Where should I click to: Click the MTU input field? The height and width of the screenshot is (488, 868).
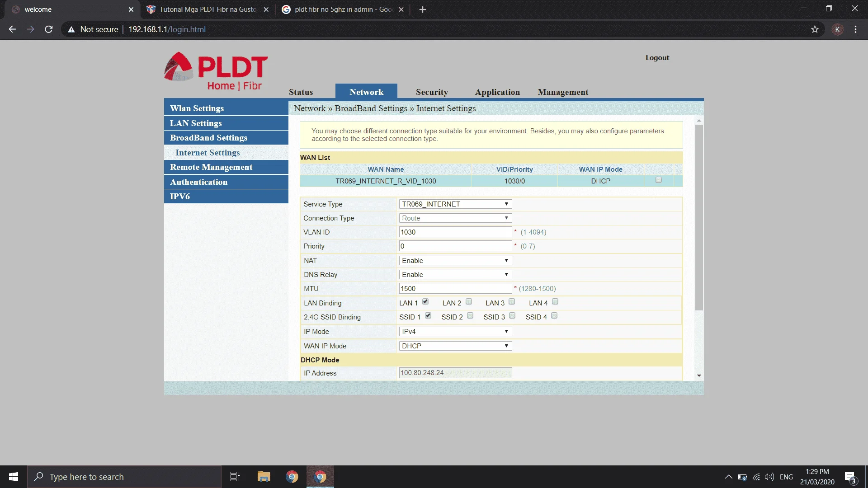[455, 289]
